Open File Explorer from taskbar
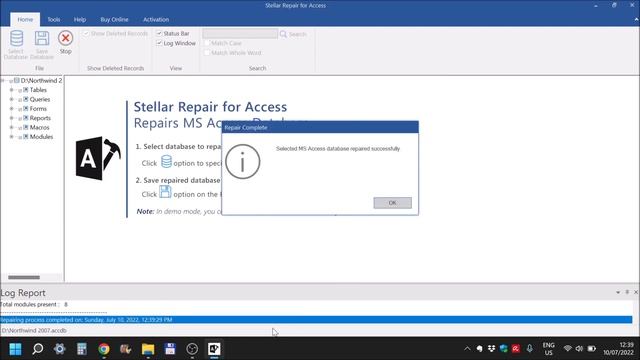Image resolution: width=640 pixels, height=360 pixels. [x=148, y=349]
